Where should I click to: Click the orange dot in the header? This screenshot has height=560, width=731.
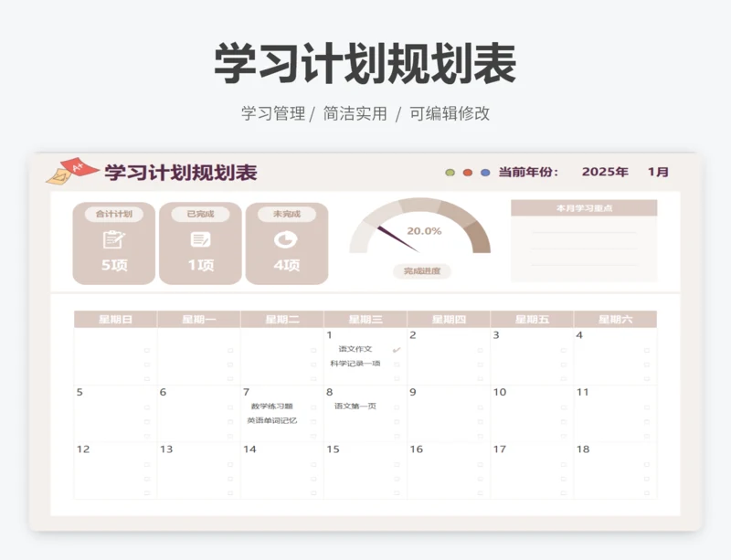coord(468,173)
